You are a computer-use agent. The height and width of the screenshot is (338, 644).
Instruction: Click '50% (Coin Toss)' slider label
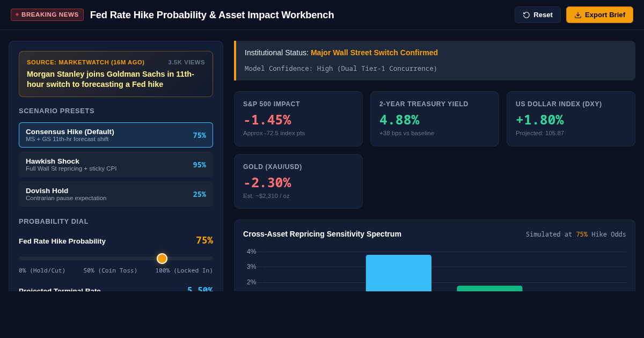pyautogui.click(x=111, y=270)
